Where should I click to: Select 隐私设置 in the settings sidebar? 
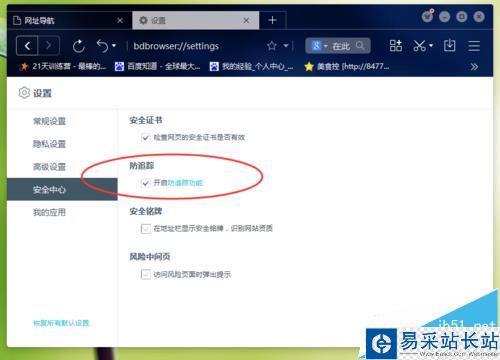(49, 144)
